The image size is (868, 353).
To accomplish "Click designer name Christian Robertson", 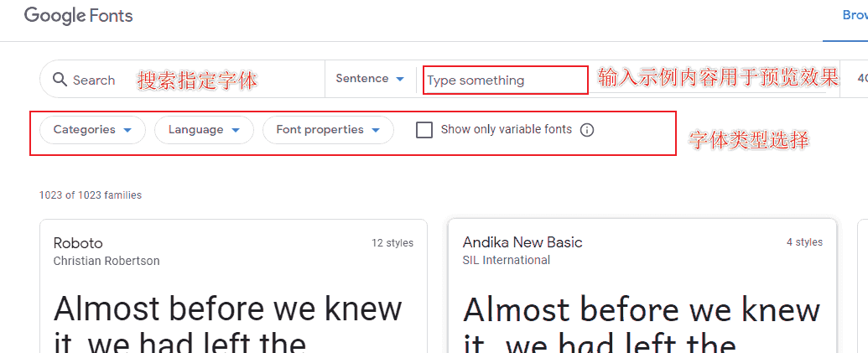I will pos(107,261).
